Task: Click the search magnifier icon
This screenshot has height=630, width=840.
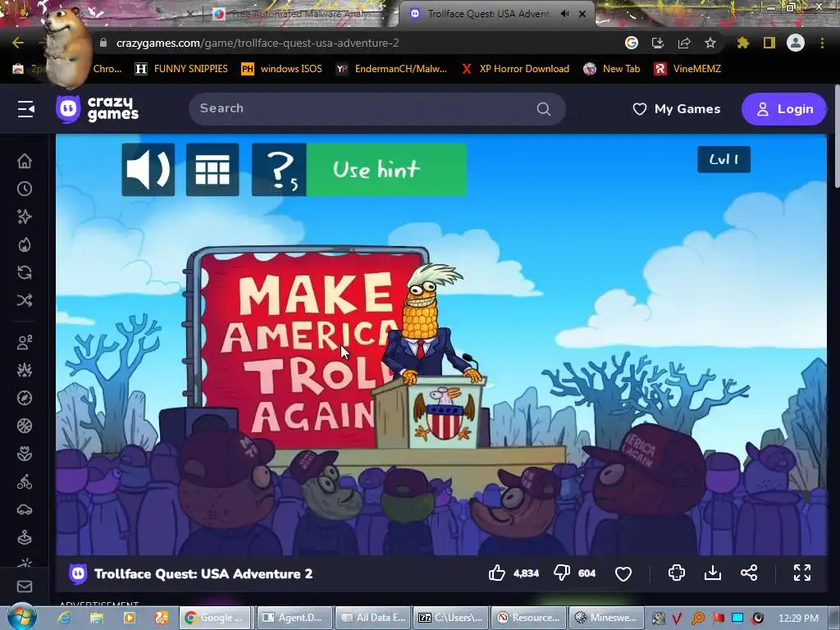Action: coord(544,109)
